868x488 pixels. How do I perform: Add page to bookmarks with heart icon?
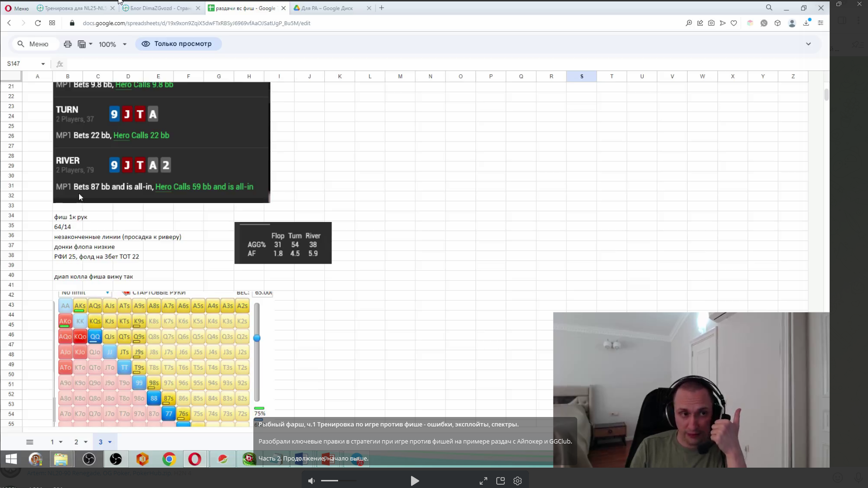click(x=734, y=23)
